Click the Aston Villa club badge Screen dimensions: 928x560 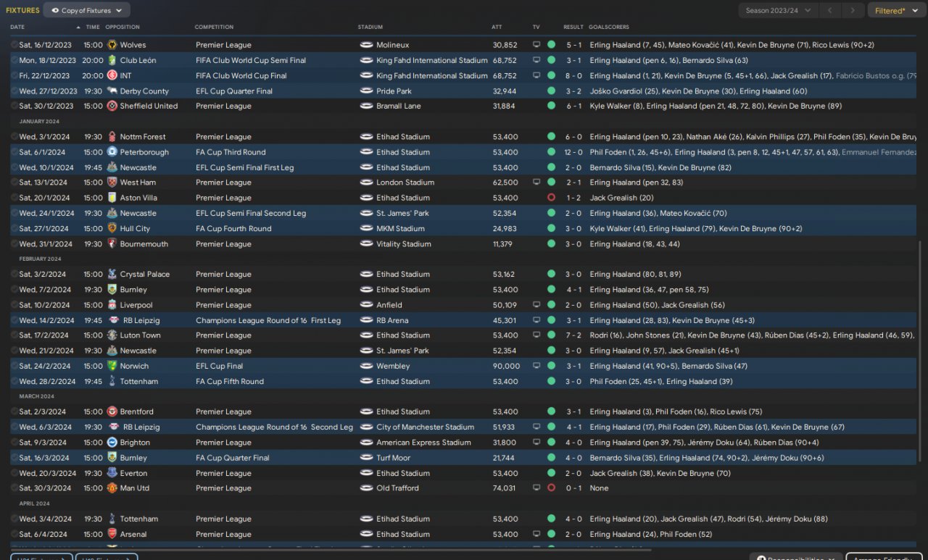112,198
